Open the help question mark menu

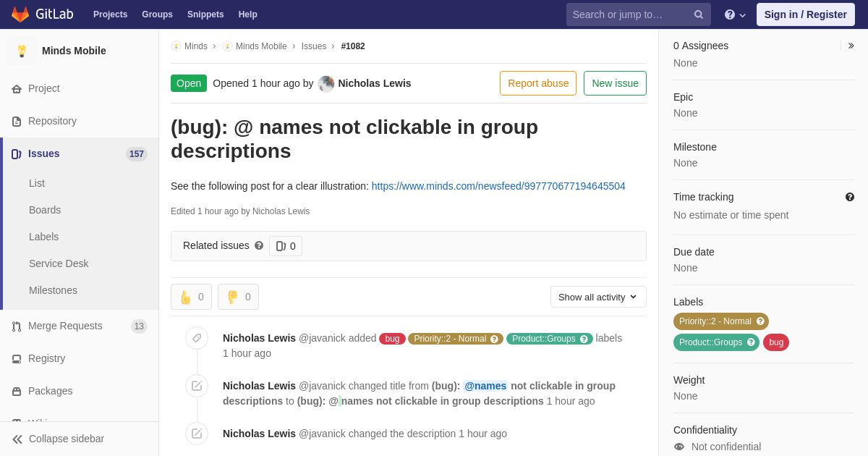tap(735, 14)
